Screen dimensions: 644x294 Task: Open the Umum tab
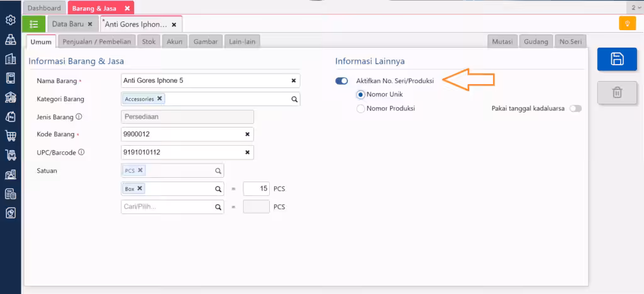pyautogui.click(x=41, y=41)
